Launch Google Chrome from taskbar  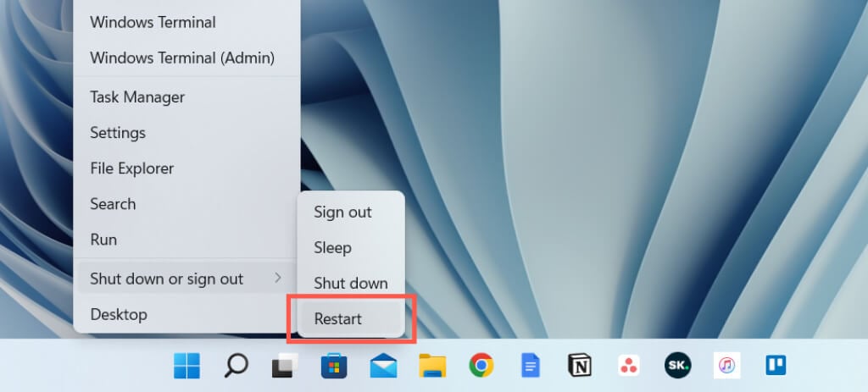pyautogui.click(x=481, y=366)
